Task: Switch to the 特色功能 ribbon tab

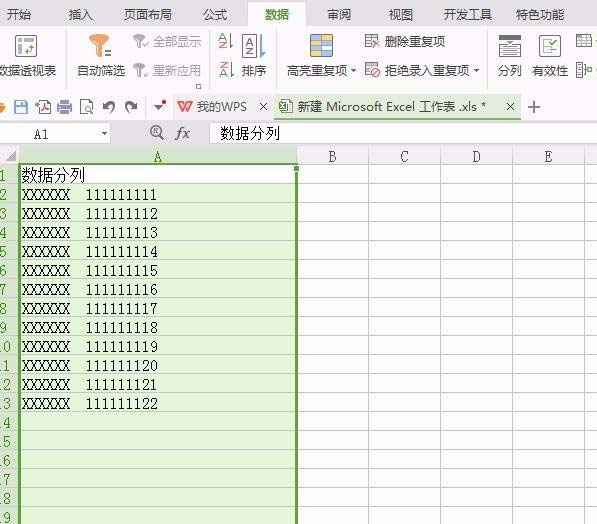Action: point(540,14)
